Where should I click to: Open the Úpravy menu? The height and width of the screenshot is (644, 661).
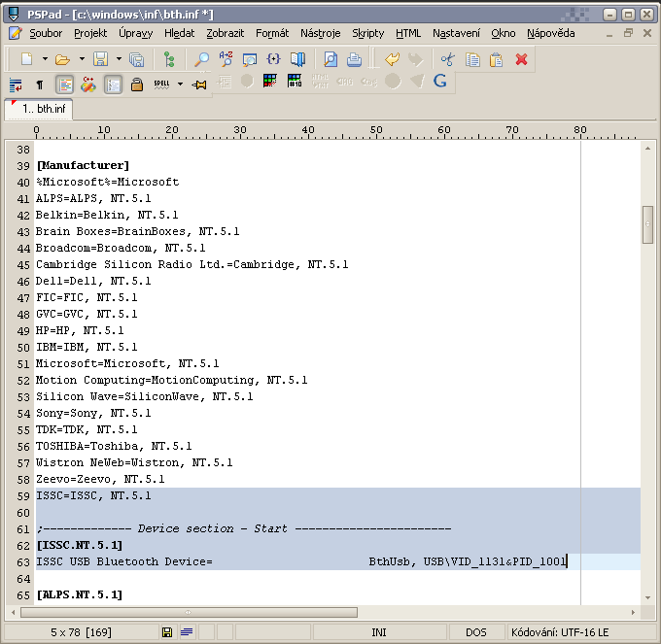pos(135,33)
